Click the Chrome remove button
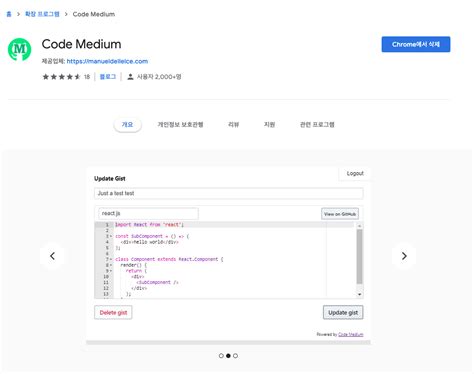The width and height of the screenshot is (474, 374). click(x=416, y=44)
